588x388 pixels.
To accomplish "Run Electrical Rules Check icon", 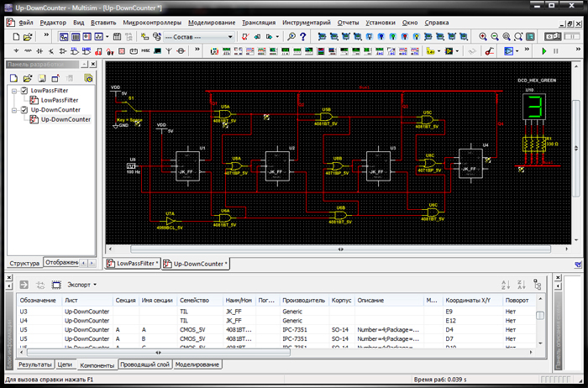I will (245, 37).
